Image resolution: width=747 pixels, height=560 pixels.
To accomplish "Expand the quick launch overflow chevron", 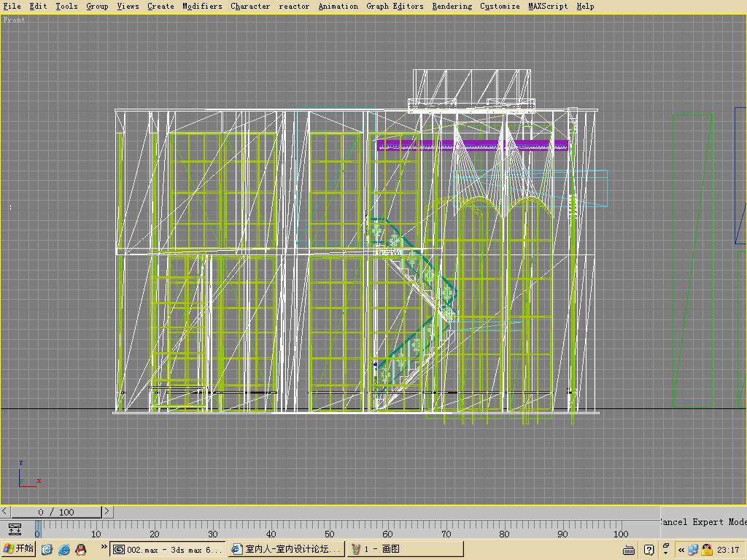I will [x=104, y=547].
